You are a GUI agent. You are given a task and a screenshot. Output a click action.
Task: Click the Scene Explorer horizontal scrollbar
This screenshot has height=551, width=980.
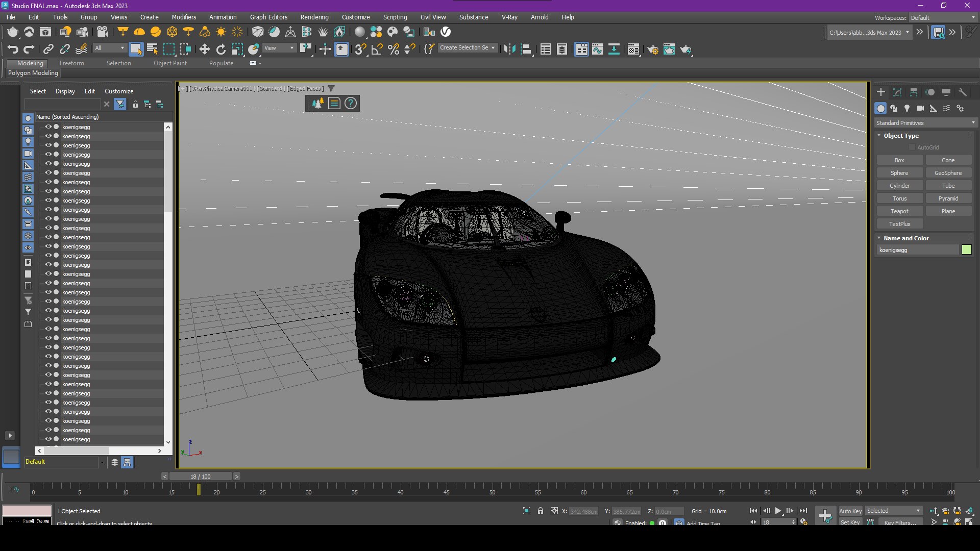point(77,451)
